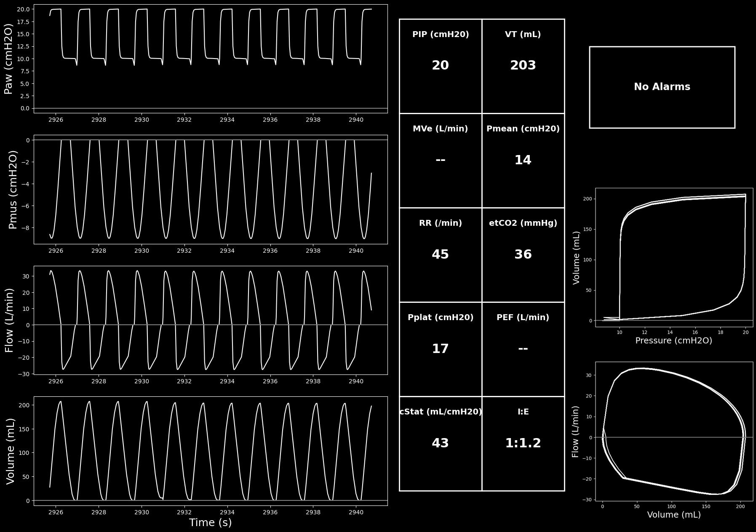Image resolution: width=756 pixels, height=532 pixels.
Task: Click the Flow (L/min) waveform axis label
Action: [x=9, y=320]
